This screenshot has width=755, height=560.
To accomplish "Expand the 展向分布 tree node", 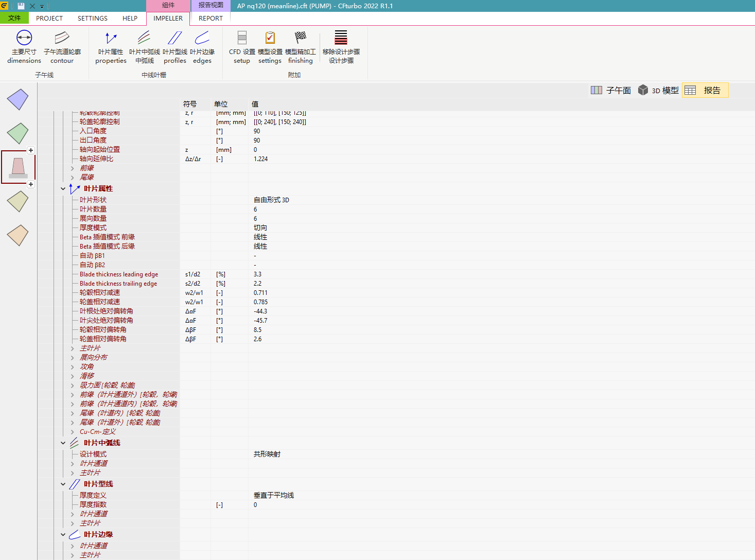I will [x=73, y=358].
